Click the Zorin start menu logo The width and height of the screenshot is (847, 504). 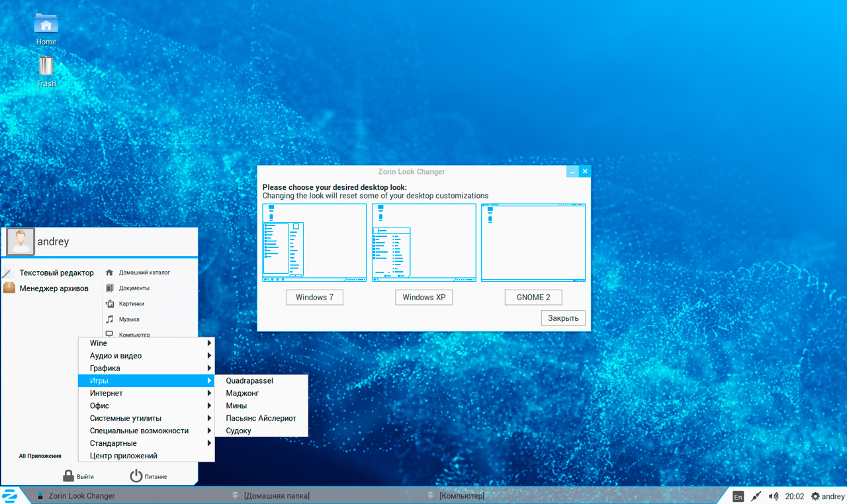10,495
